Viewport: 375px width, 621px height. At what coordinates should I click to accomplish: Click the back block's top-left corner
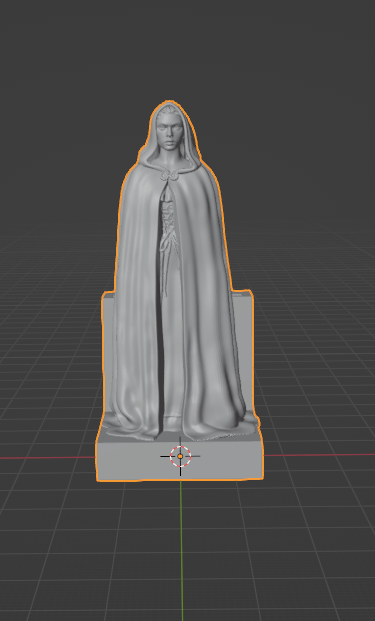tap(105, 294)
